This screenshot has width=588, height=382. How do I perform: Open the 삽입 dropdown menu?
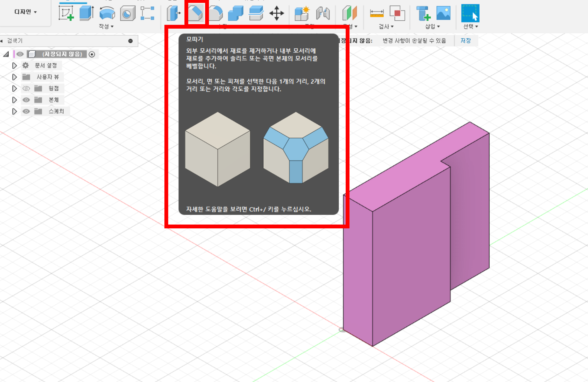point(432,26)
